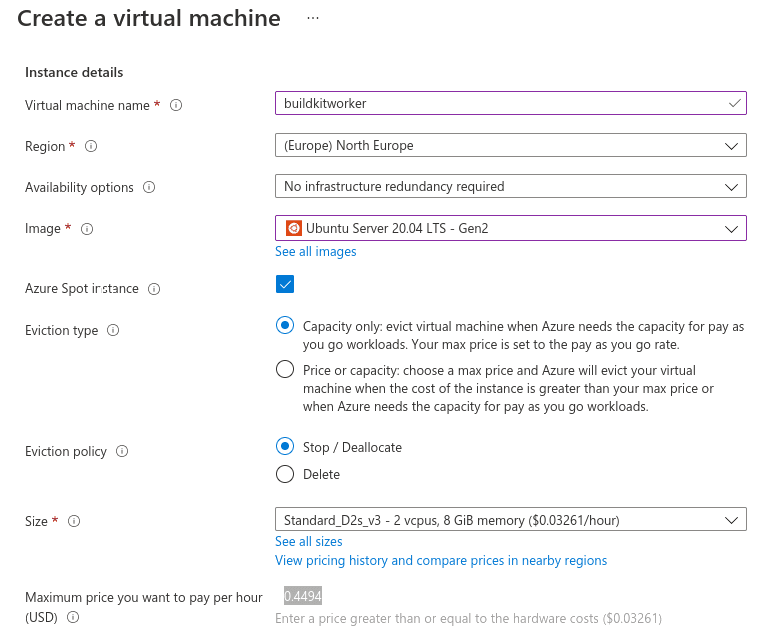Open info tooltip for Eviction policy
Image resolution: width=779 pixels, height=638 pixels.
coord(122,451)
